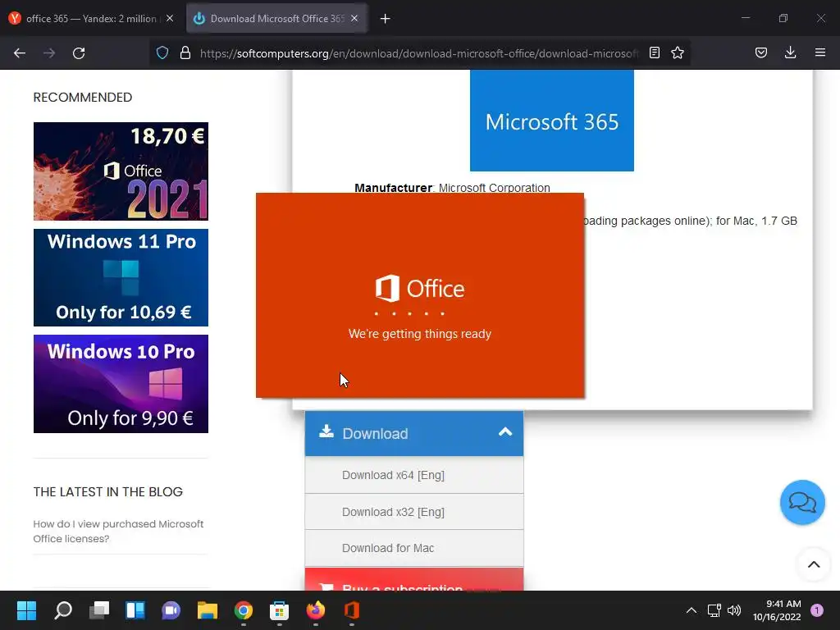Image resolution: width=840 pixels, height=630 pixels.
Task: Launch Teams Chat from the taskbar
Action: pyautogui.click(x=171, y=610)
